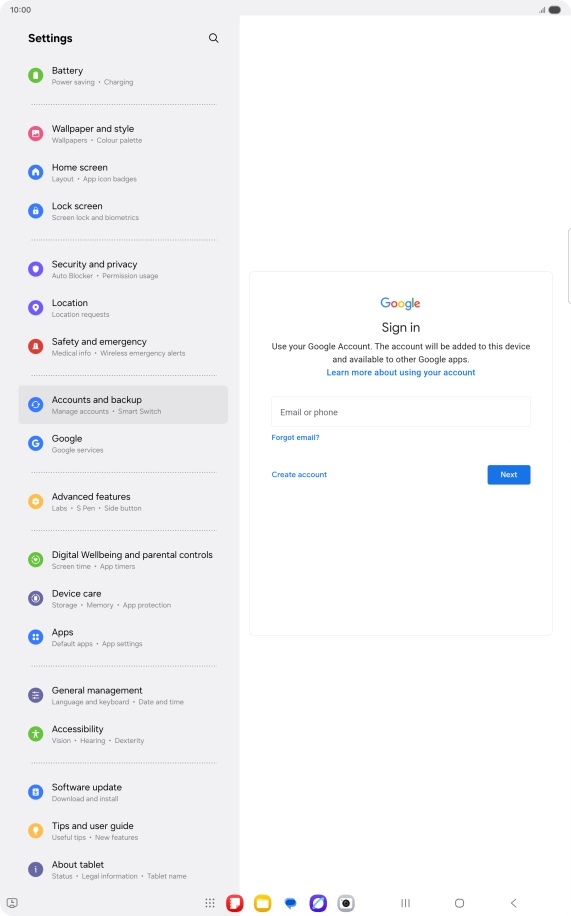Tap the General management sliders icon
571x916 pixels.
36,695
